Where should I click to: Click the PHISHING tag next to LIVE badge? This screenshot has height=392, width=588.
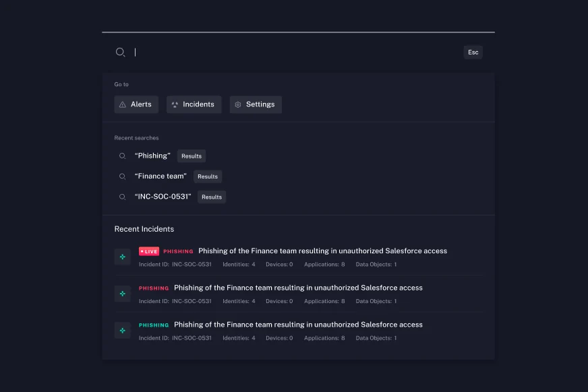(178, 251)
